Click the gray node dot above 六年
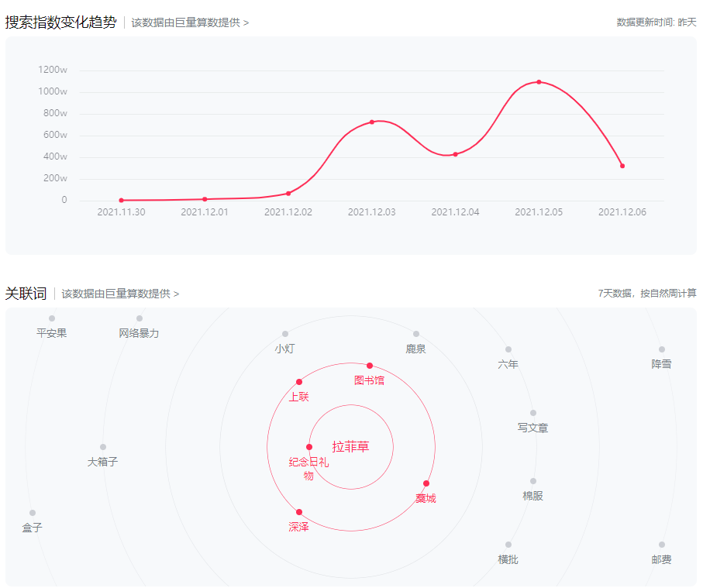Viewport: 703px width, 588px height. point(508,349)
